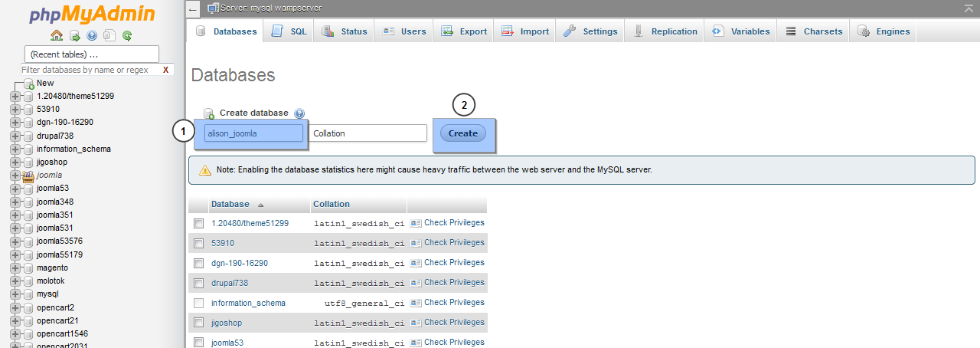This screenshot has width=980, height=348.
Task: Click Check Privileges for 1.20480/theme51299
Action: coord(454,223)
